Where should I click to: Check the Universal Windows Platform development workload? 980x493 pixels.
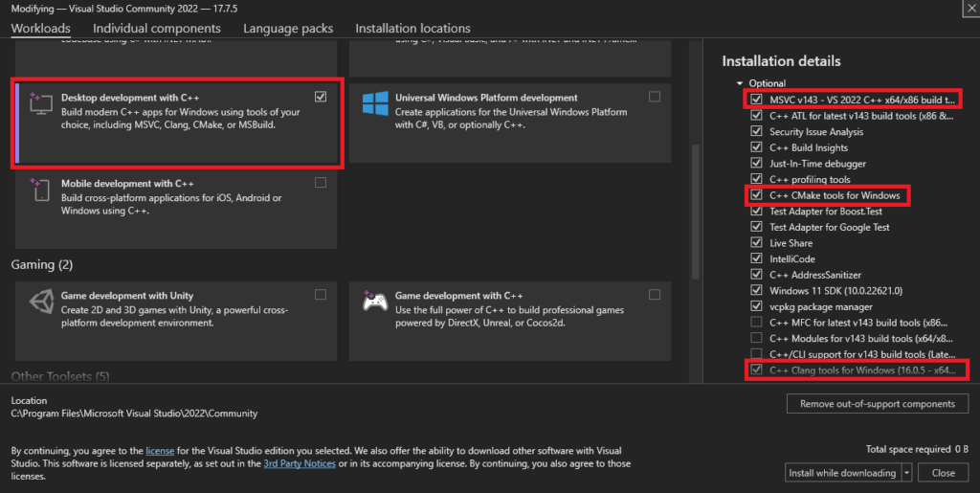tap(655, 97)
